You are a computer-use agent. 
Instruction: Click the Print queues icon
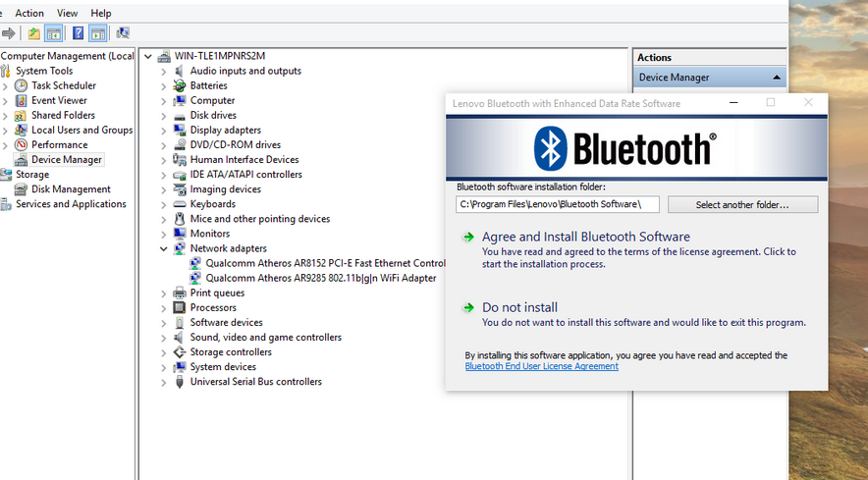(180, 293)
